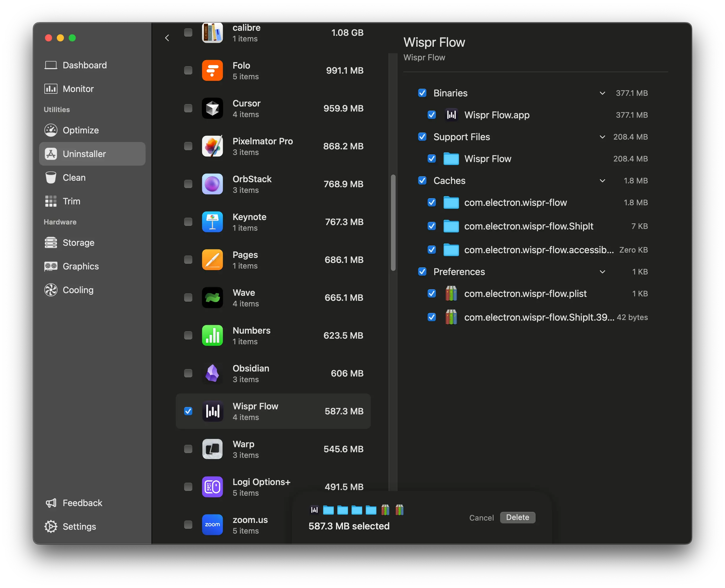Click the OrbStack app icon
This screenshot has width=725, height=588.
tap(212, 184)
